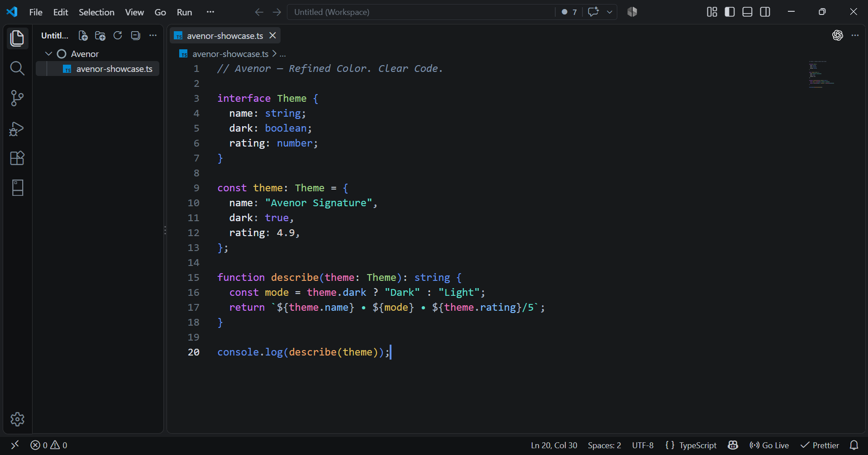Open the File menu

pos(36,12)
